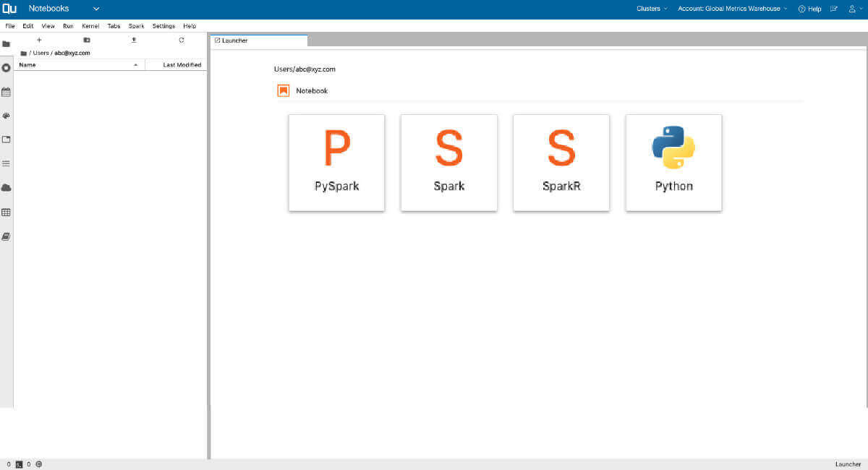
Task: Open the file browser sidebar panel
Action: [6, 43]
